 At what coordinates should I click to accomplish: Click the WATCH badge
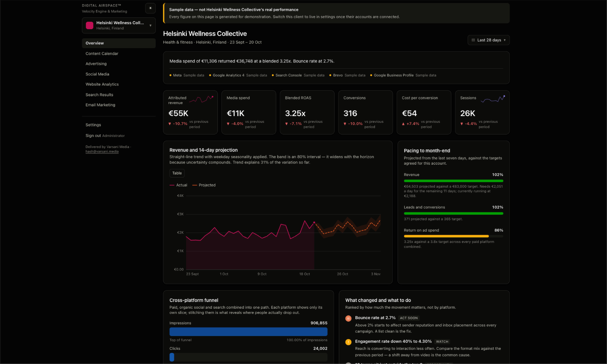click(442, 342)
